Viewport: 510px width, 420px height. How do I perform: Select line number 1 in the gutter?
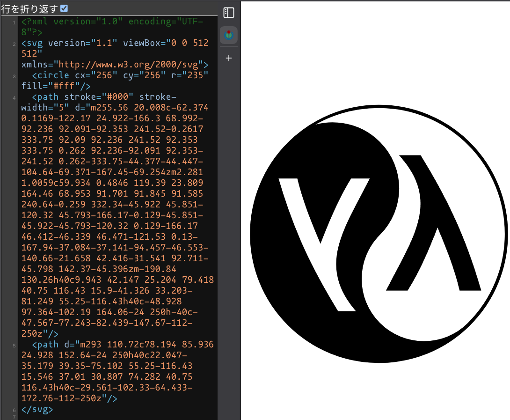[14, 23]
